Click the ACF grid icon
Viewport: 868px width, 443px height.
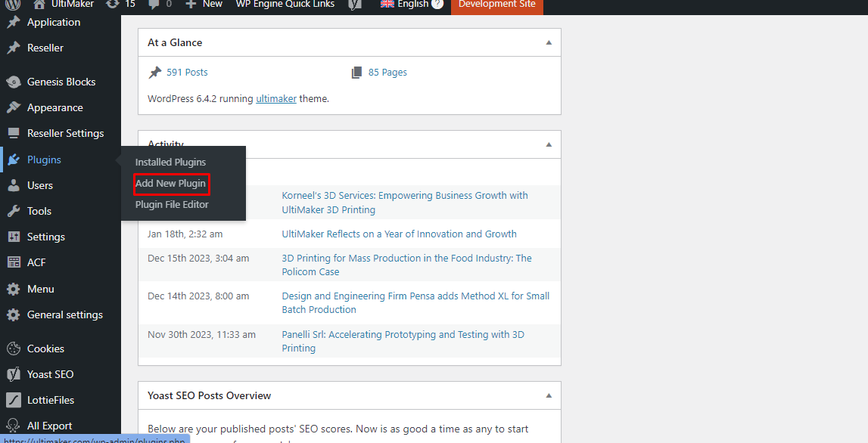pyautogui.click(x=14, y=263)
